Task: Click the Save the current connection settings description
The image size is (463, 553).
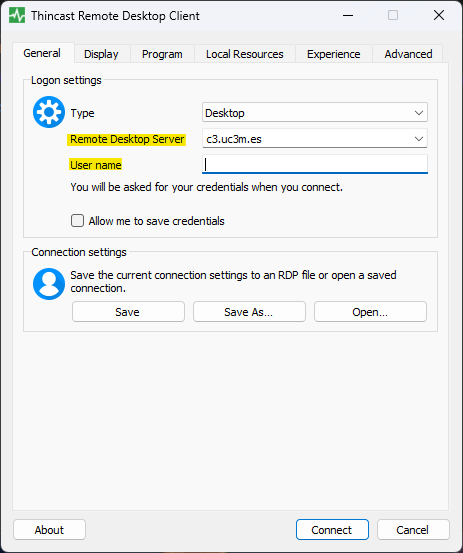Action: tap(233, 281)
